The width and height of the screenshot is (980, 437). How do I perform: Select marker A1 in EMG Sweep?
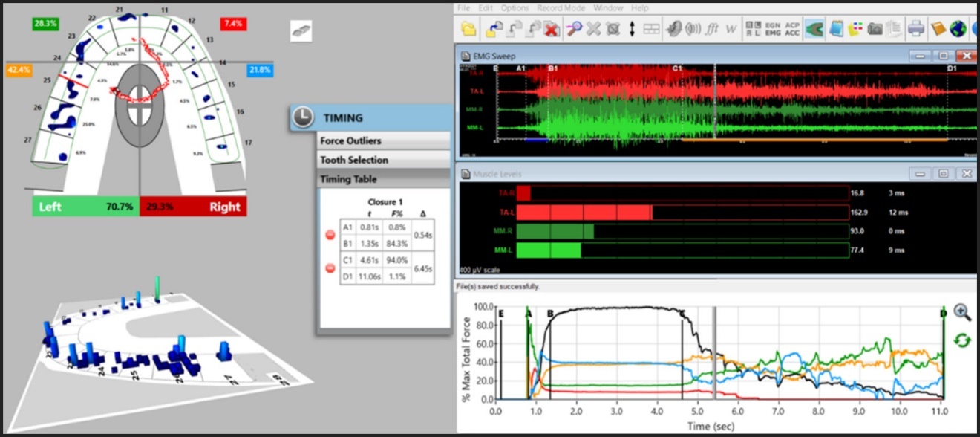point(521,68)
